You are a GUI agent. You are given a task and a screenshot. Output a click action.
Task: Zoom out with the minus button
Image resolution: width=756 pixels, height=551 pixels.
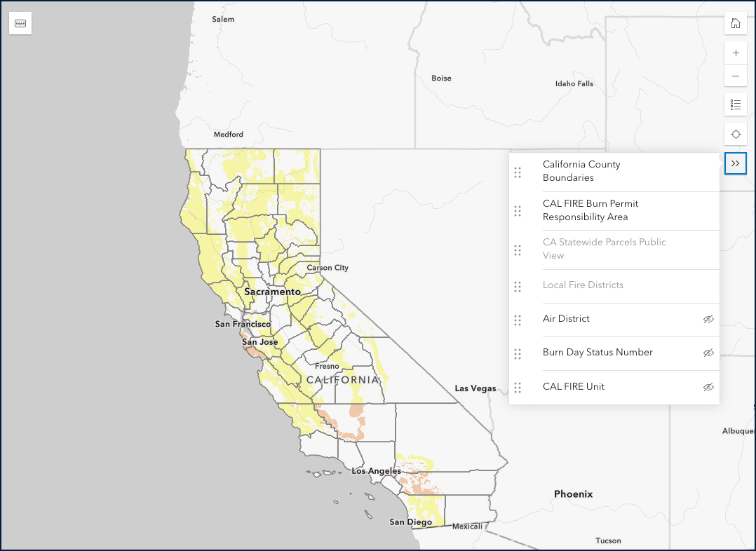[735, 76]
